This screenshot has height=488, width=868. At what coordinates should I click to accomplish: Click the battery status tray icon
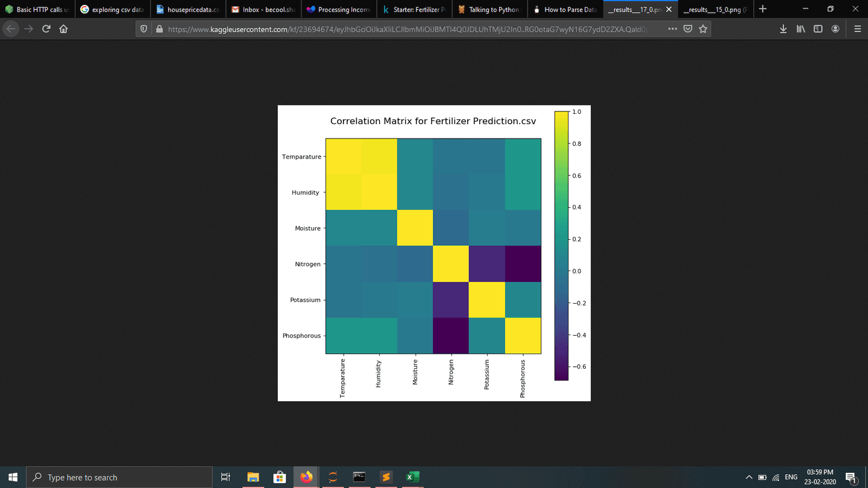click(x=762, y=477)
